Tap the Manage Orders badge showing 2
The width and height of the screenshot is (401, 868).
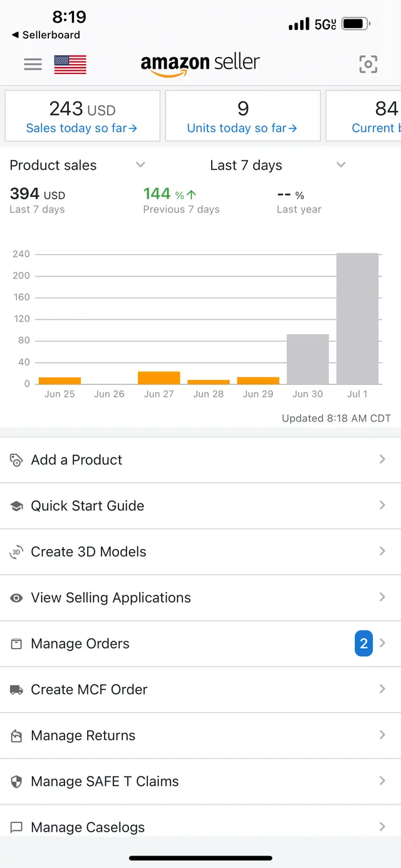(x=363, y=644)
